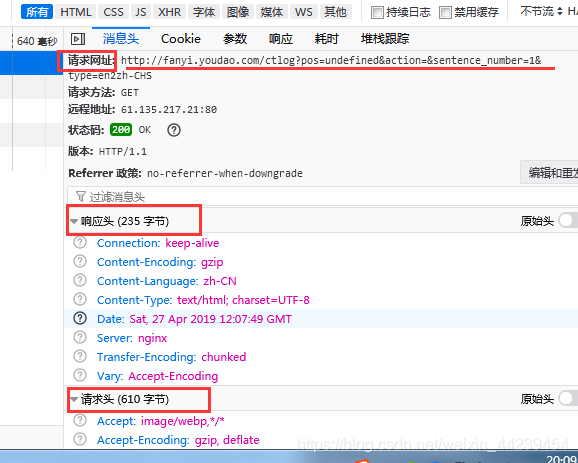Click the no-referrer-when-downgrade policy value
This screenshot has height=463, width=578.
tap(225, 173)
